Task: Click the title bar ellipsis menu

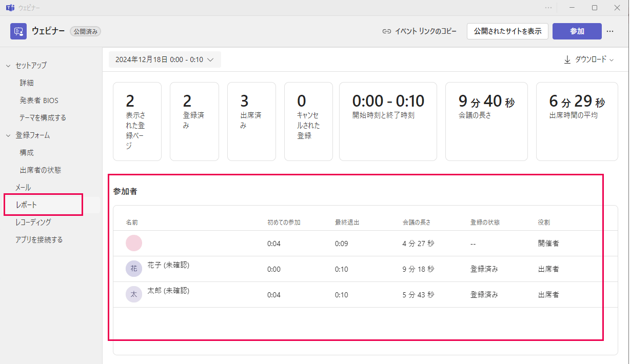Action: (x=548, y=8)
